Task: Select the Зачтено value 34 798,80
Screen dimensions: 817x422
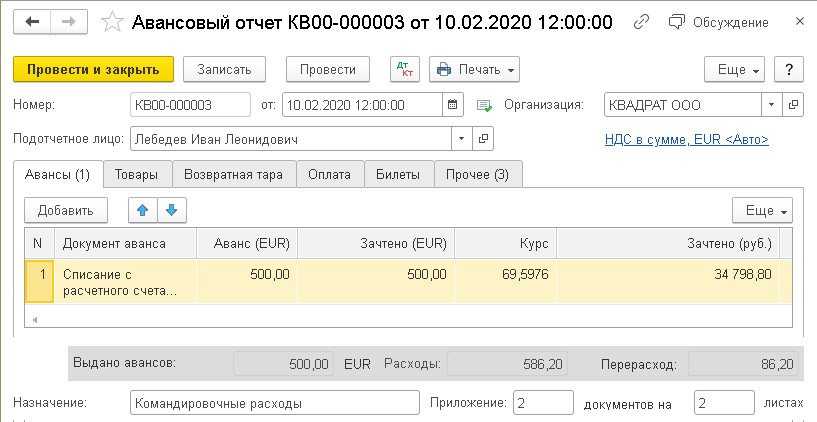Action: point(668,281)
